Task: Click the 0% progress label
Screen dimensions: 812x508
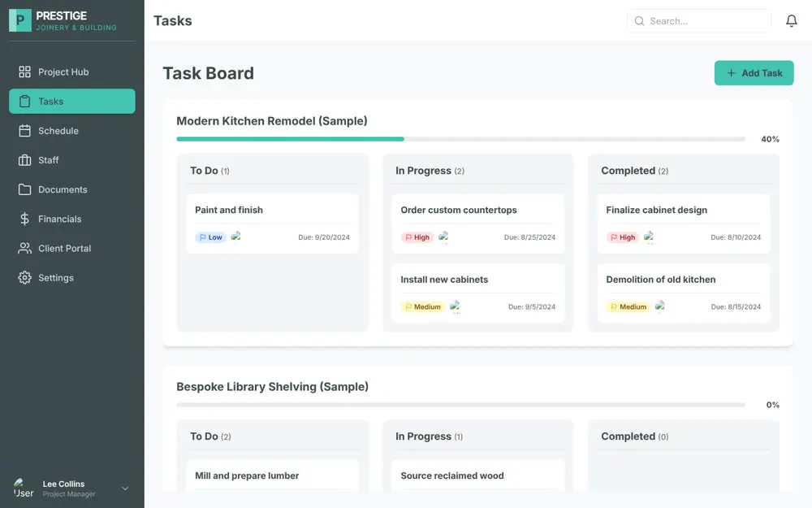Action: [x=773, y=405]
